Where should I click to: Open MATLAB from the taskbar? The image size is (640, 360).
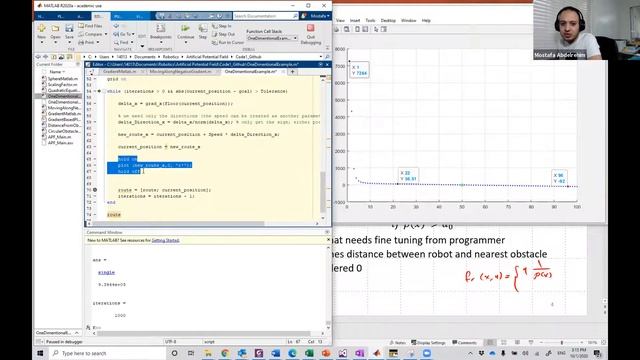(x=376, y=353)
